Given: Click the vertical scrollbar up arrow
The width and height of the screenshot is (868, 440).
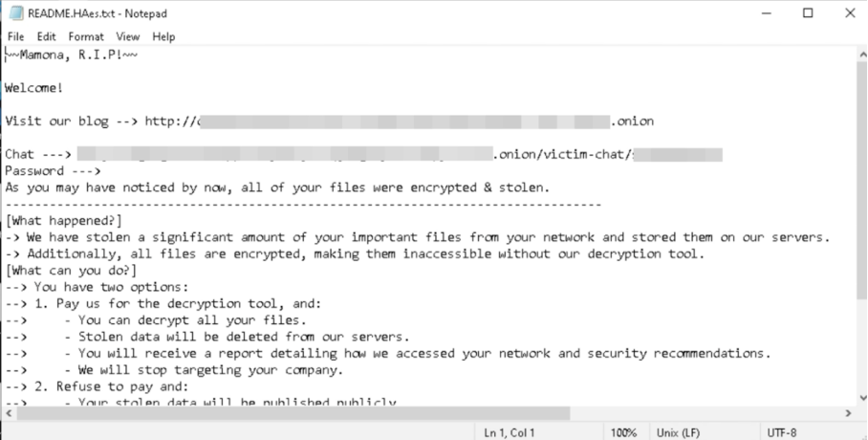Looking at the screenshot, I should pyautogui.click(x=862, y=54).
